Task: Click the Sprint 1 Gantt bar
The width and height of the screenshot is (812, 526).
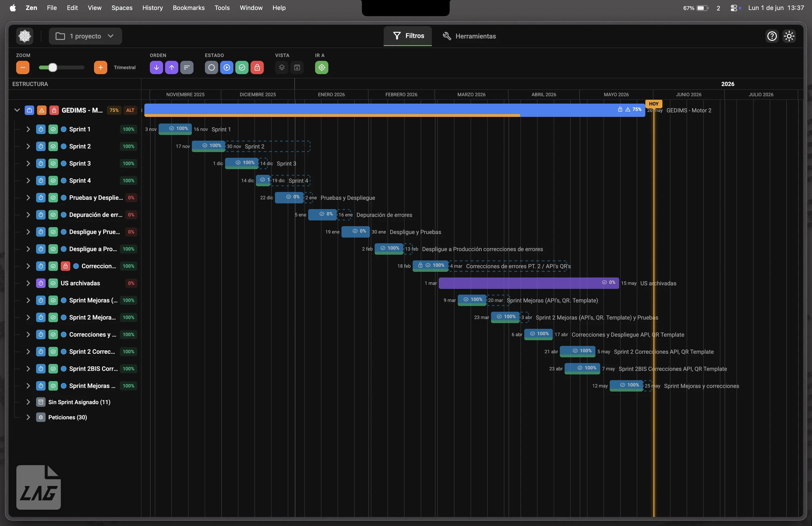Action: pos(175,129)
